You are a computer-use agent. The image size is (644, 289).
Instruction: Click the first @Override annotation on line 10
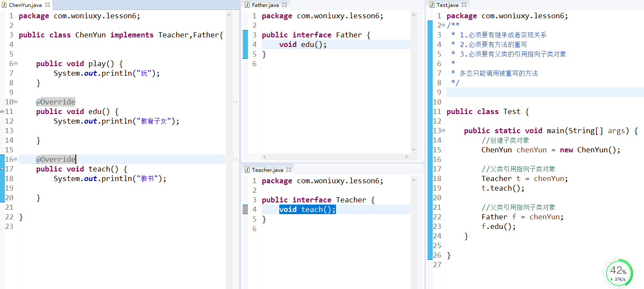56,102
